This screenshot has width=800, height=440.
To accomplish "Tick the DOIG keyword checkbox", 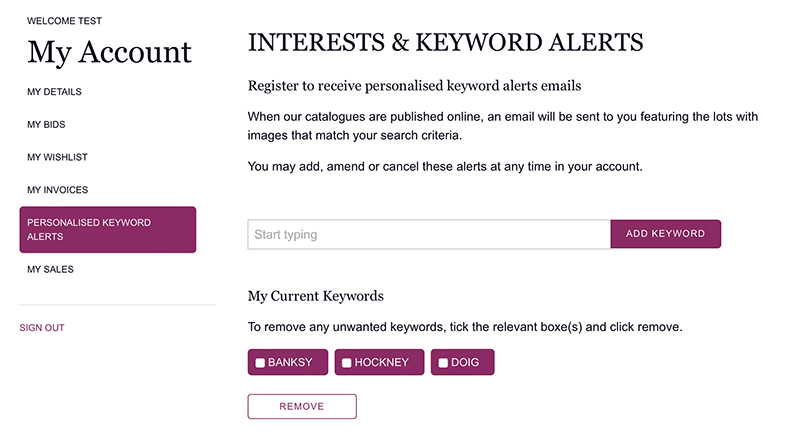I will tap(443, 363).
